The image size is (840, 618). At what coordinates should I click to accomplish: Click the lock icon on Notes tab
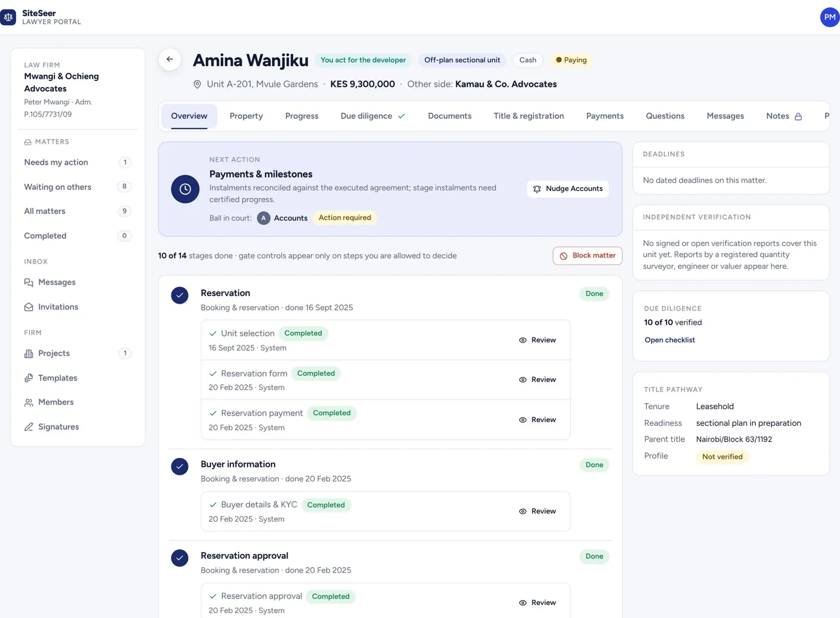(798, 117)
